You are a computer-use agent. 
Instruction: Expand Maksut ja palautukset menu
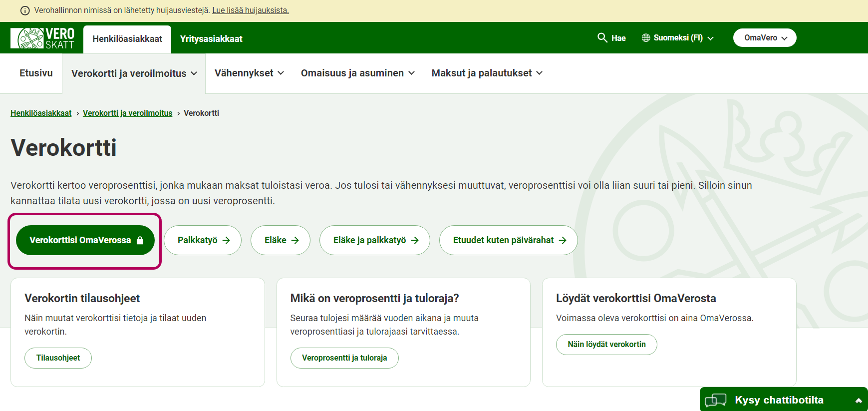pyautogui.click(x=487, y=73)
